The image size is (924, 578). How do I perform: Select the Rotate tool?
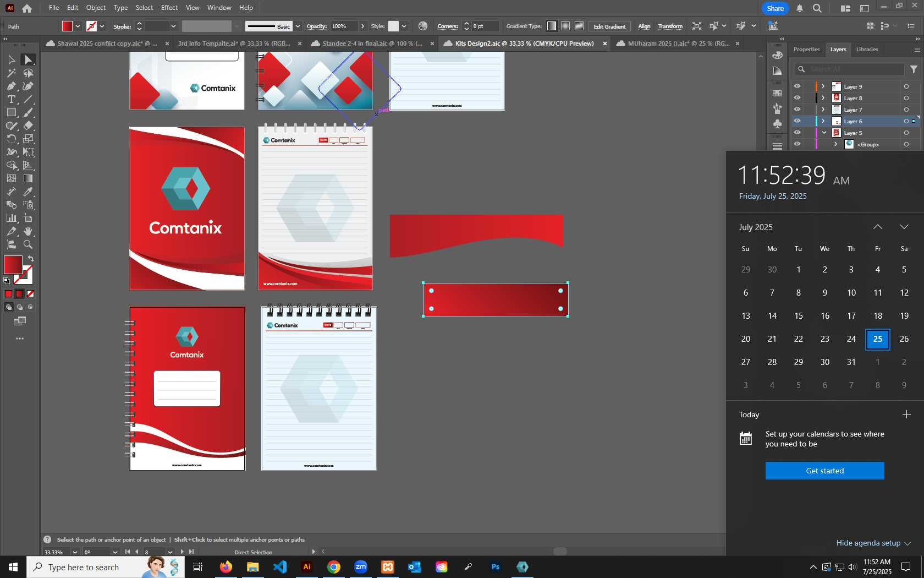tap(11, 139)
